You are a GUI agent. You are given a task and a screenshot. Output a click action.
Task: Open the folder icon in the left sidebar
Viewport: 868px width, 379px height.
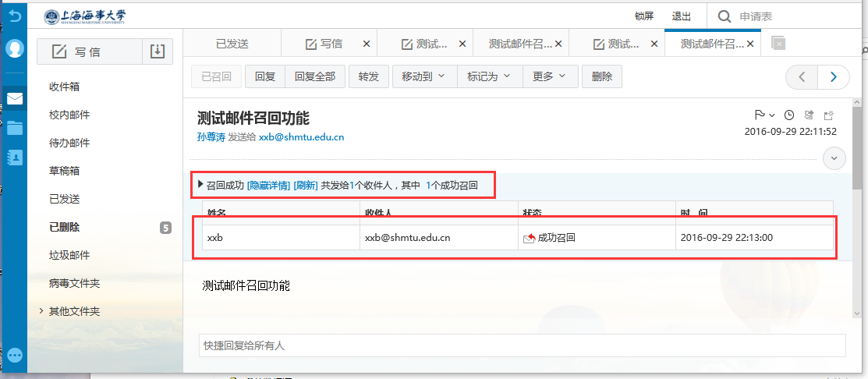tap(14, 128)
